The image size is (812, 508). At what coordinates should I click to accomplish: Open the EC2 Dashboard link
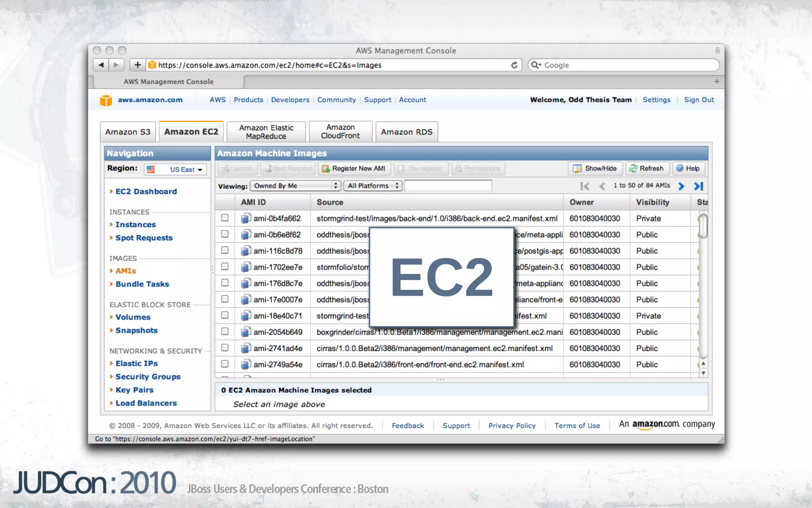click(146, 192)
